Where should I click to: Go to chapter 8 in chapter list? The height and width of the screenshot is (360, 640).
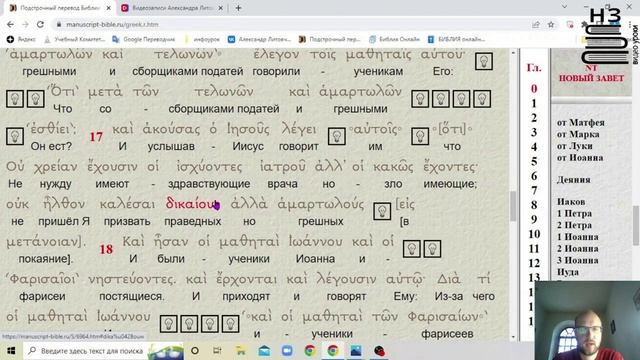pyautogui.click(x=534, y=205)
